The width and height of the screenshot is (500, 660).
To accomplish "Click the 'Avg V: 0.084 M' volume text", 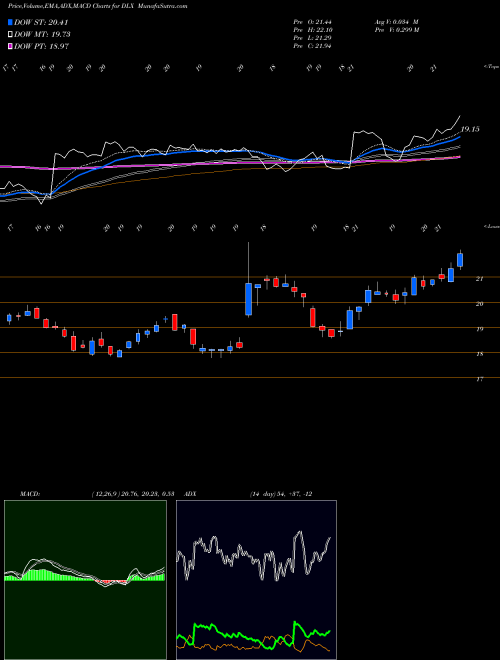I will pos(396,22).
